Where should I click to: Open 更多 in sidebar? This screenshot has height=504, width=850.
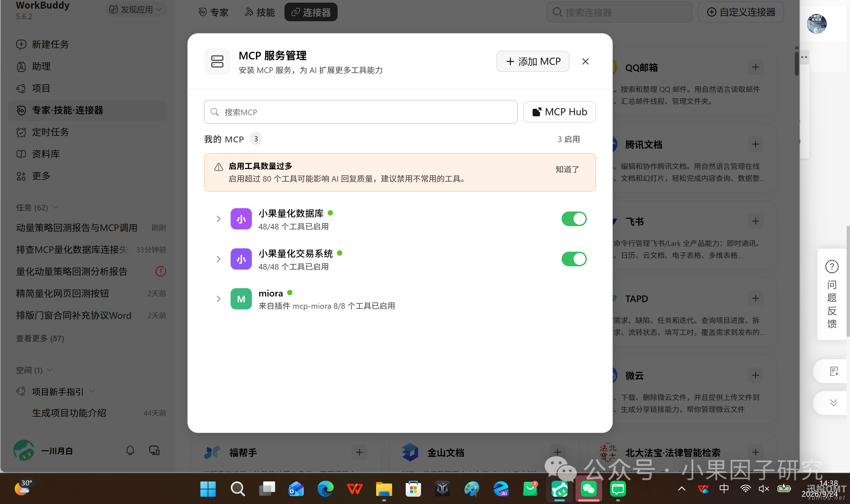(87, 176)
